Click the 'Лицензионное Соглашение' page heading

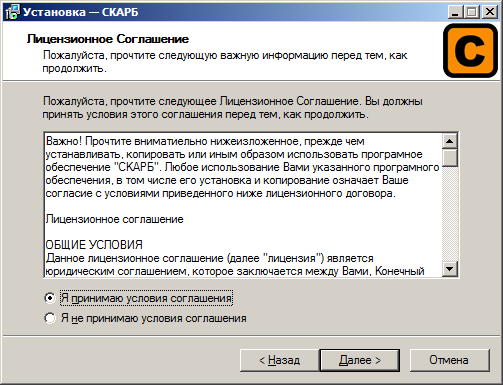(108, 39)
